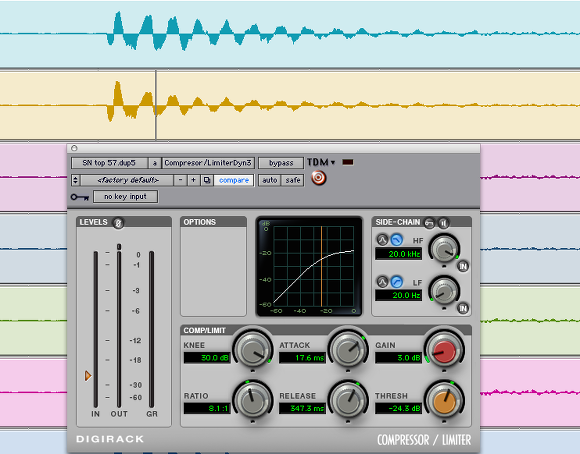This screenshot has height=454, width=580.
Task: Click the orange threshold line in graph
Action: pyautogui.click(x=321, y=266)
